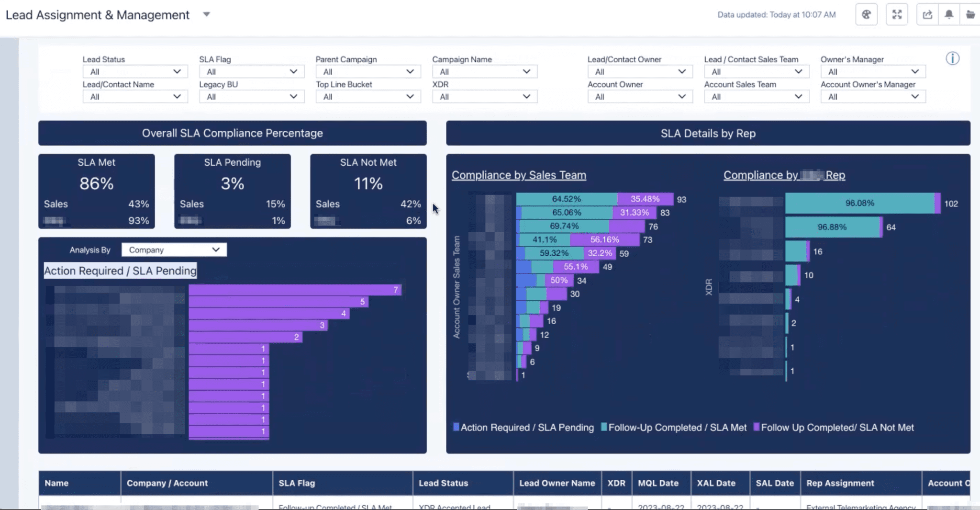
Task: Click the cursor arrow near SLA Not Met
Action: [x=435, y=208]
